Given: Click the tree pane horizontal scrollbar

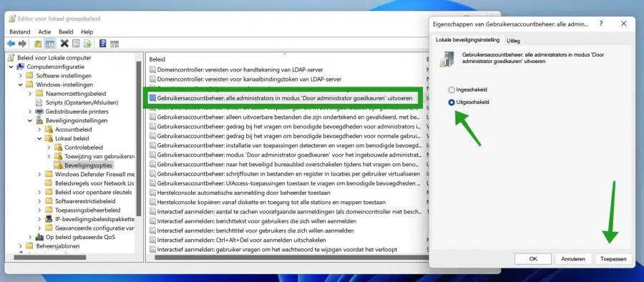Looking at the screenshot, I should (49, 258).
